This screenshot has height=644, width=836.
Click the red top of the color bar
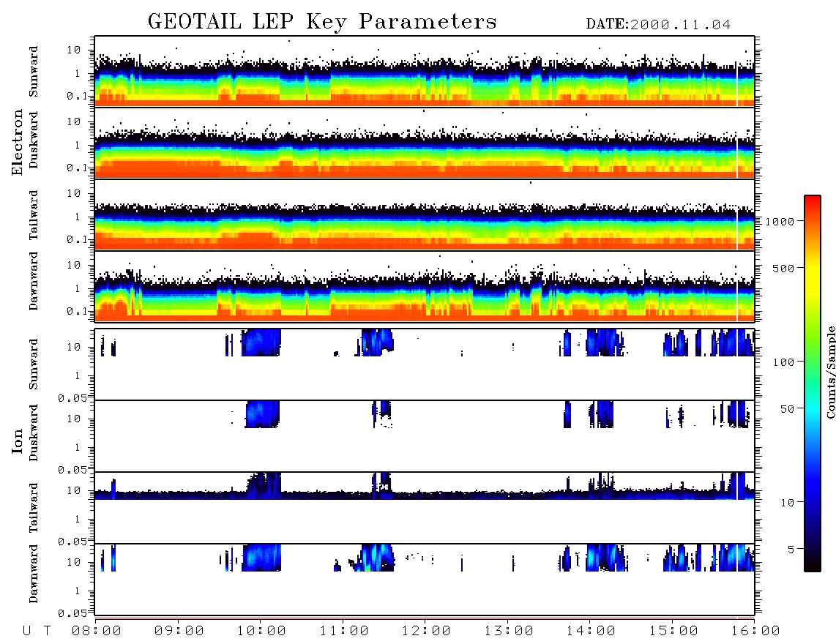pyautogui.click(x=812, y=201)
